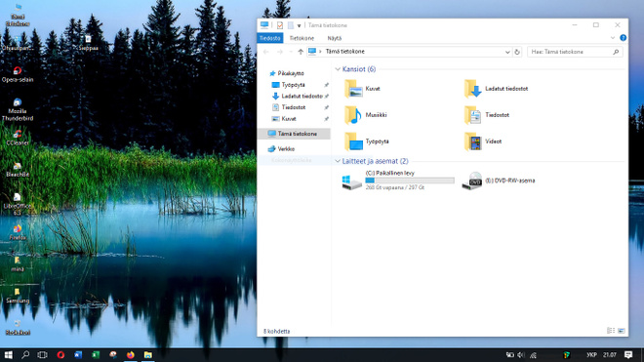Switch to details view layout
The width and height of the screenshot is (644, 362).
(x=611, y=331)
